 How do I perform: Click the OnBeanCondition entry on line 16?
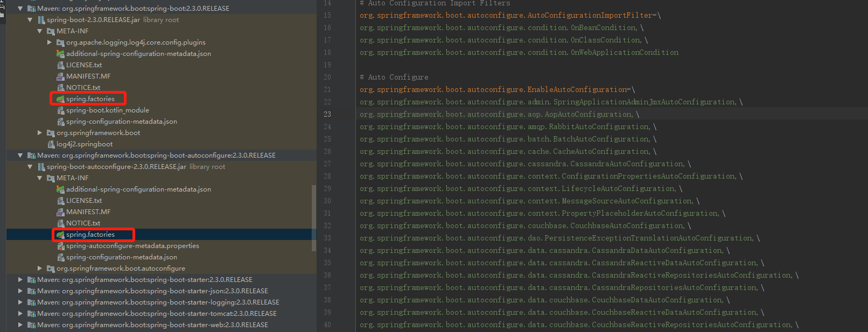[498, 27]
